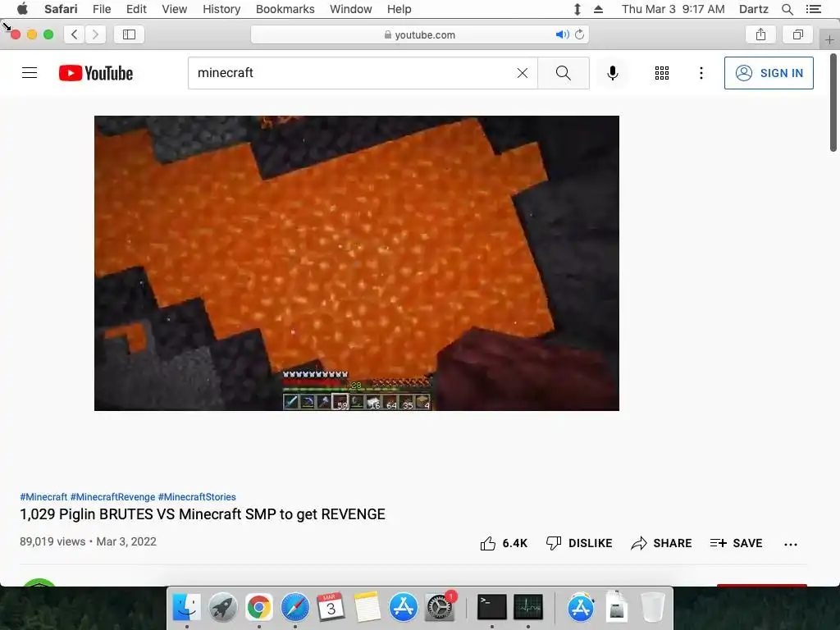
Task: Click SHARE under the video
Action: 661,543
